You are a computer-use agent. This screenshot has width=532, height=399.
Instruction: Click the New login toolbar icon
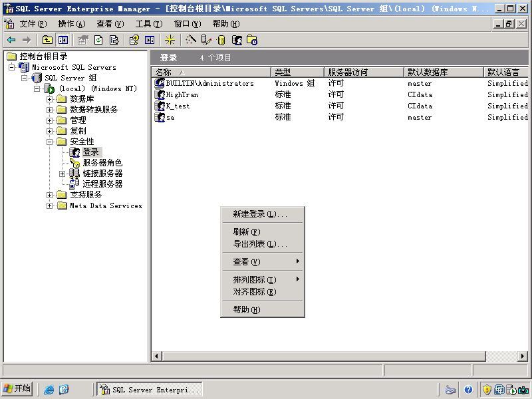pyautogui.click(x=237, y=41)
